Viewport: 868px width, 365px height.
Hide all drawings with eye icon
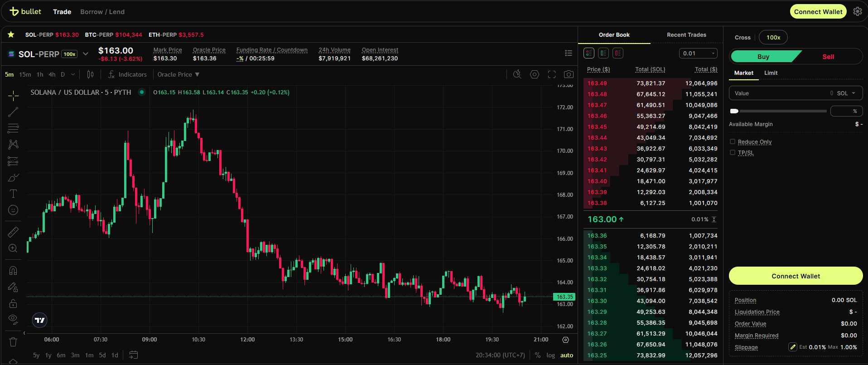click(13, 320)
